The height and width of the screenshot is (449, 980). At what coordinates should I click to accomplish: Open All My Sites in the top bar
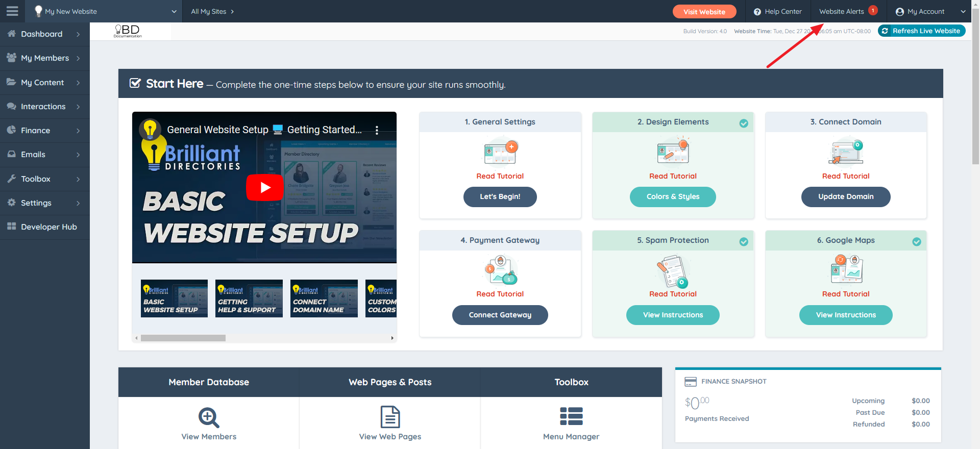(212, 11)
